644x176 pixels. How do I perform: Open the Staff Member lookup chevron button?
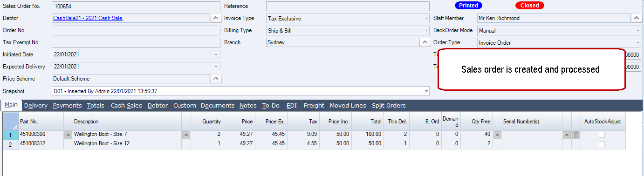tap(637, 18)
